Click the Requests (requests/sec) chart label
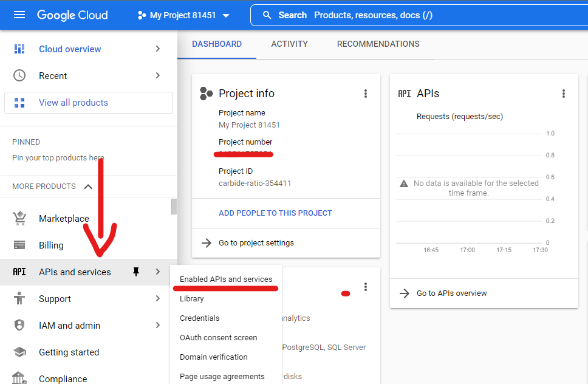This screenshot has height=384, width=588. pyautogui.click(x=460, y=117)
